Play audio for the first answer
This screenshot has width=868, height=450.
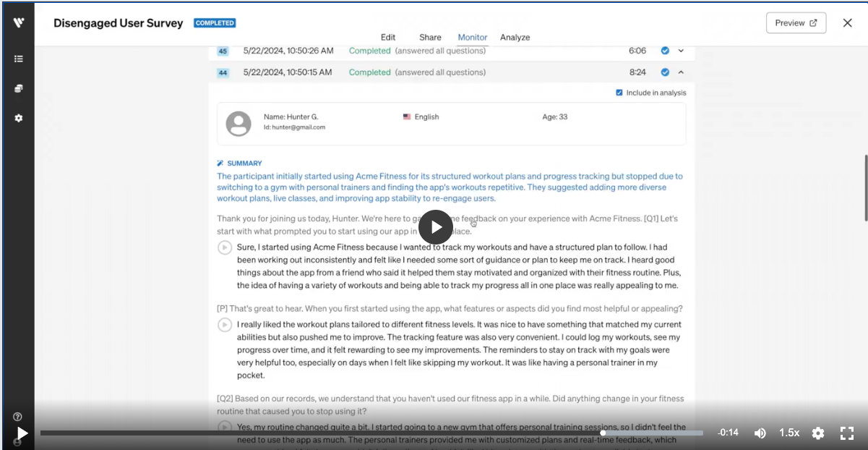tap(225, 247)
